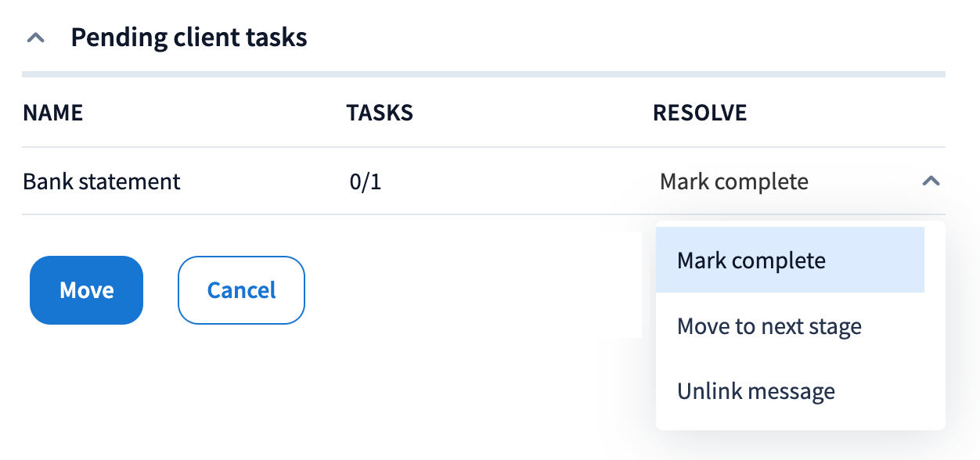
Task: Click the 0/1 task count
Action: pos(366,182)
